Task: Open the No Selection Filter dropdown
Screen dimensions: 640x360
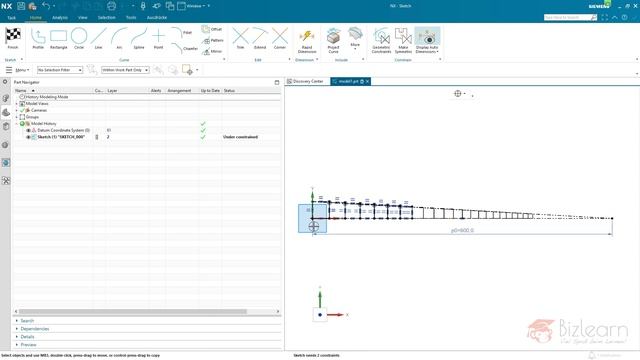Action: click(60, 70)
